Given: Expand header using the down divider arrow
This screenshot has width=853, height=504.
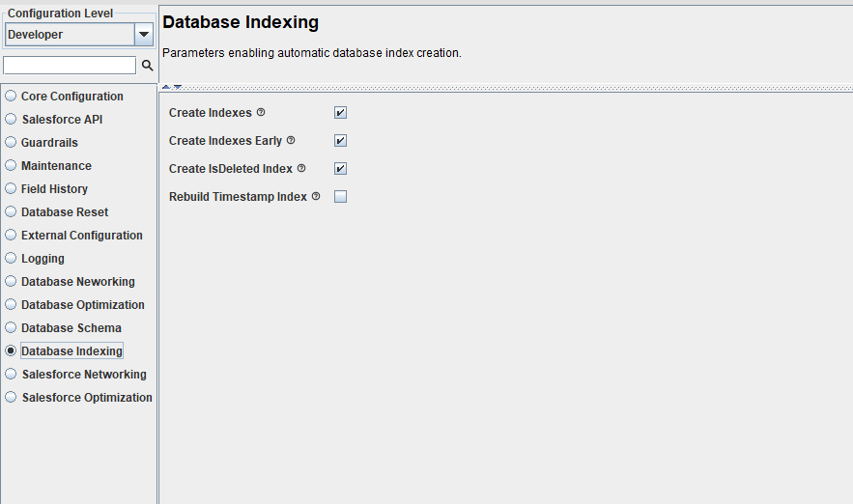Looking at the screenshot, I should [x=178, y=87].
